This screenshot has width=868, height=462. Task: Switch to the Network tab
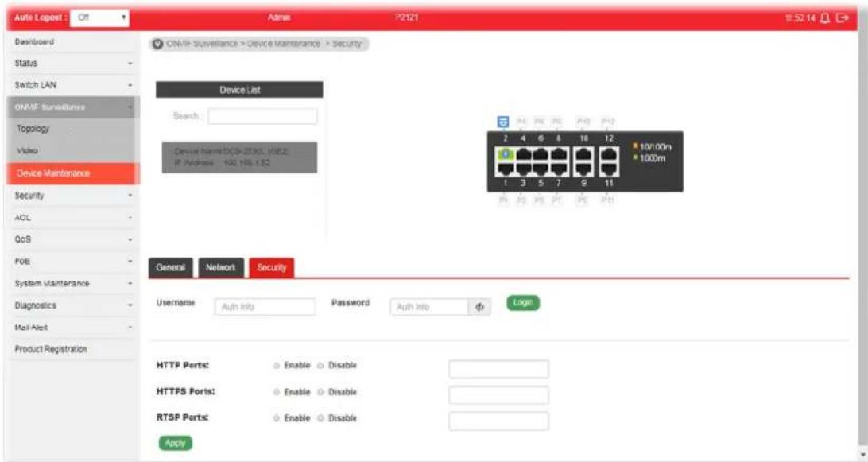(x=220, y=267)
